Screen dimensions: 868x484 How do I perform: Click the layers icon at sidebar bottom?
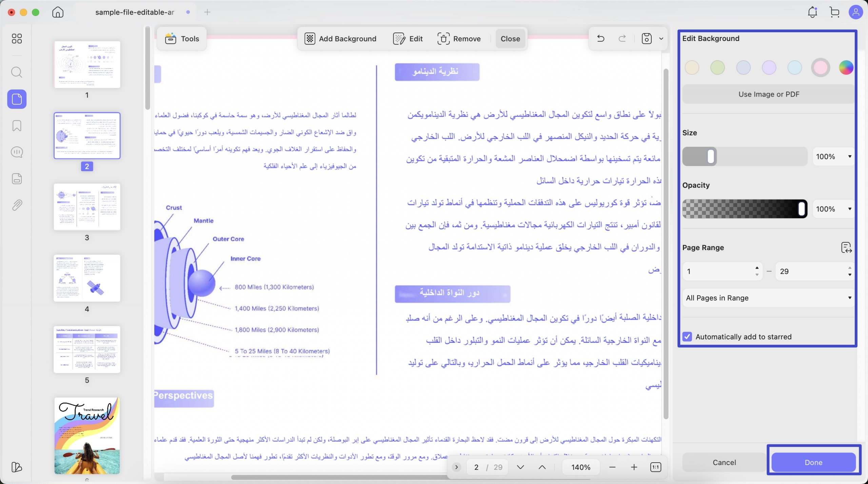coord(17,467)
